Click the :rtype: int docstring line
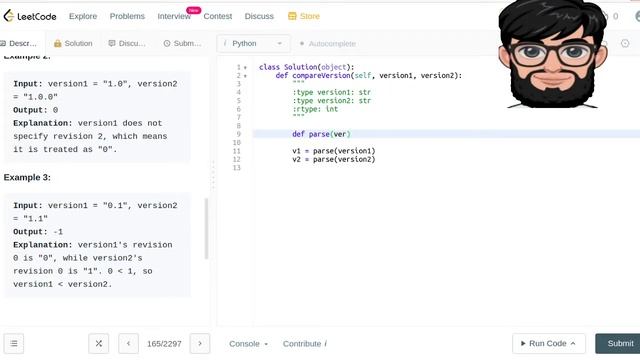Screen dimensions: 640x360 315,109
